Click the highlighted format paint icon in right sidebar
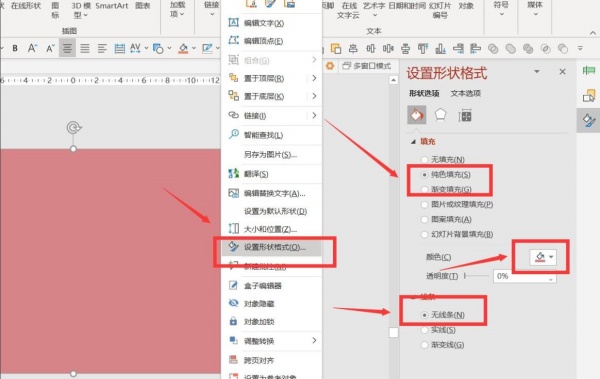 click(x=589, y=120)
